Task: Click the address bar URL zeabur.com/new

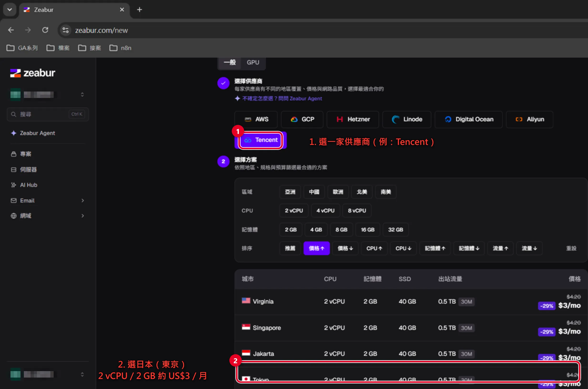Action: coord(101,30)
